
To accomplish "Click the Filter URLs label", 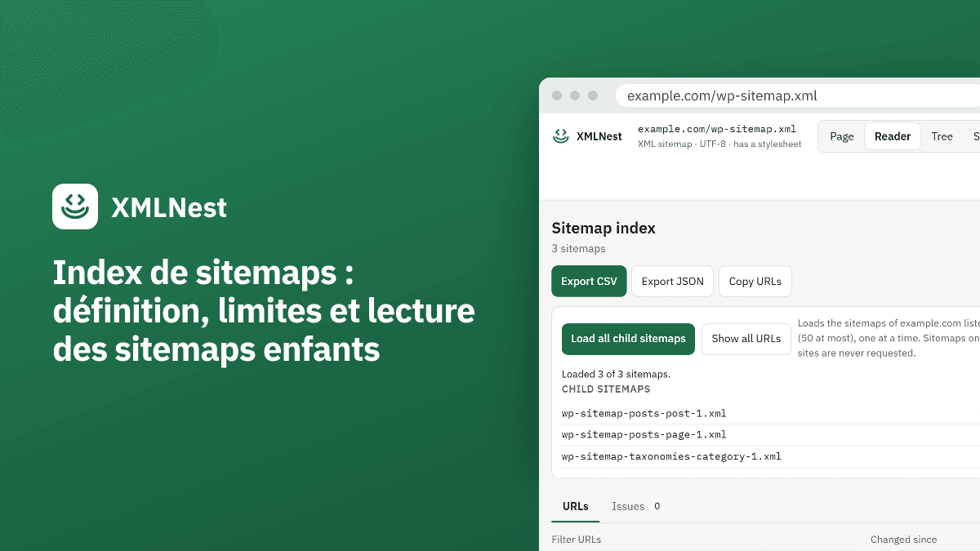I will [576, 540].
